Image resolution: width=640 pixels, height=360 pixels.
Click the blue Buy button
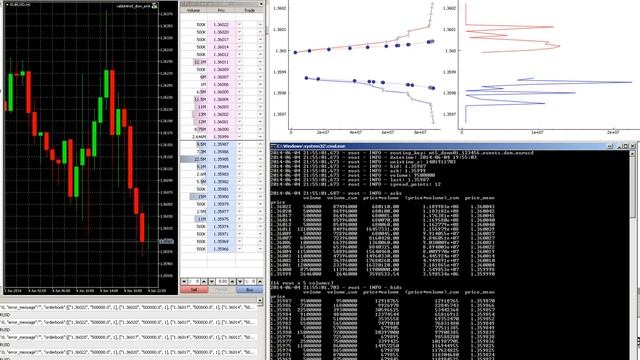250,289
